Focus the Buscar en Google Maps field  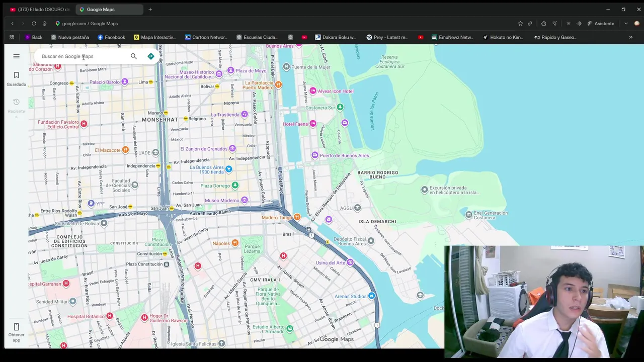(83, 56)
